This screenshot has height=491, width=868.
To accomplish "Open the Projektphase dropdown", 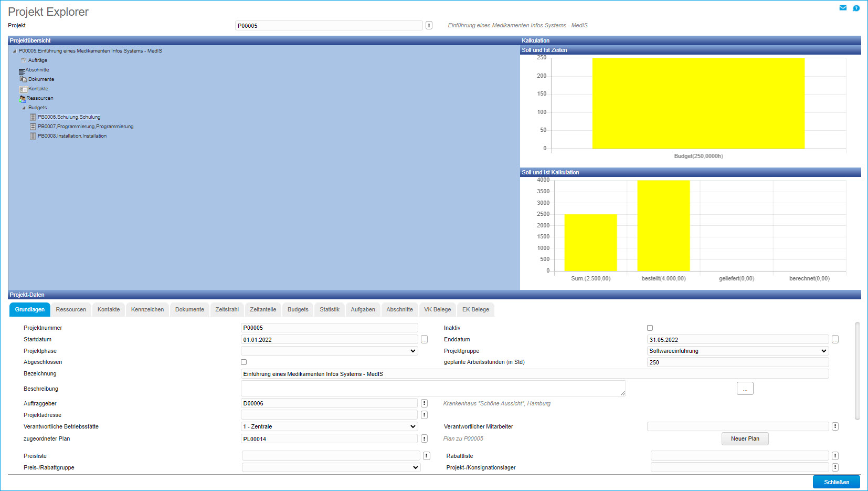I will [x=329, y=351].
